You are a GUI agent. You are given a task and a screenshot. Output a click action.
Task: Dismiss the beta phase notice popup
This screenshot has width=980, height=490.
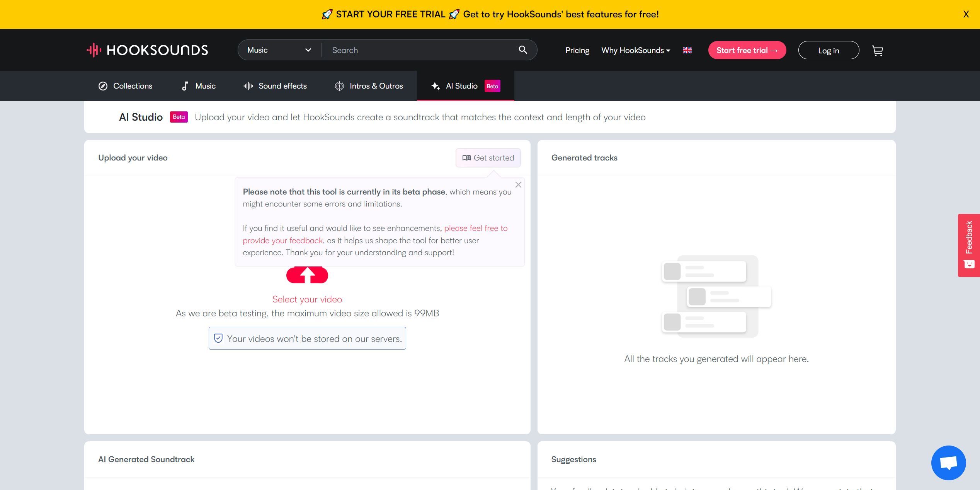coord(518,184)
